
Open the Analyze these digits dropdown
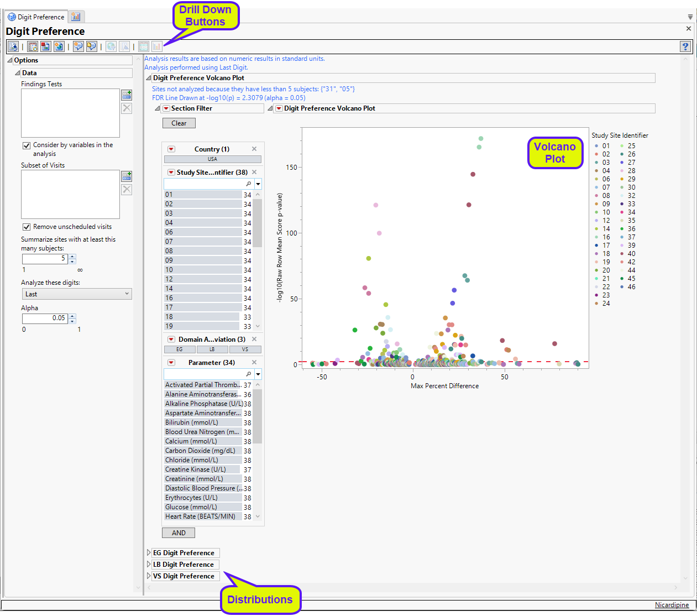[76, 294]
